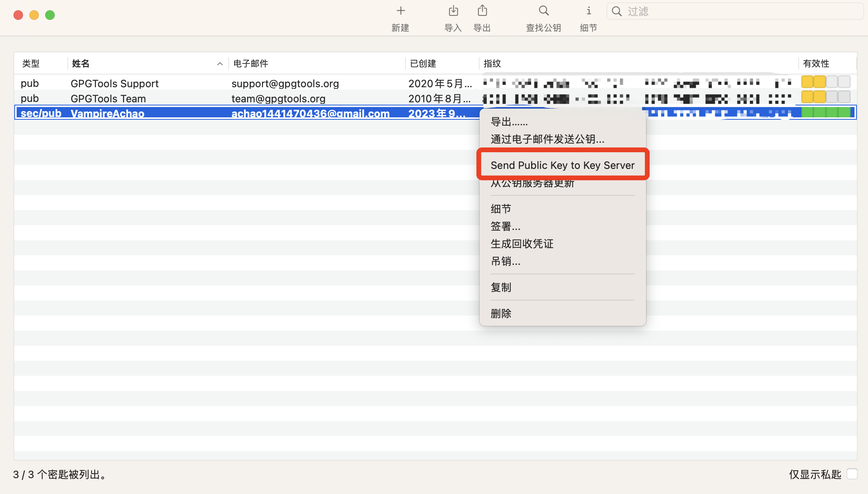
Task: Sort by 有效性 column header
Action: (816, 64)
